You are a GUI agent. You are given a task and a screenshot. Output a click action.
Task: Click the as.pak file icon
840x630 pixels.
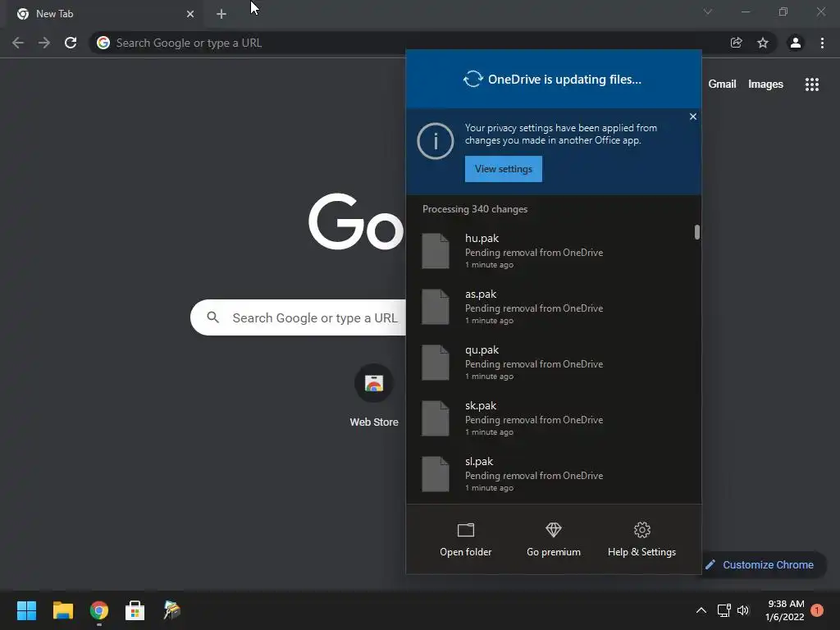click(435, 307)
